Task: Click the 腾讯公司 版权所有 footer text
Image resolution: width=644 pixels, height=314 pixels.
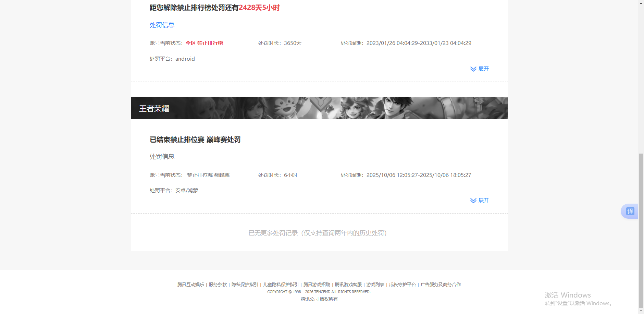Action: click(319, 299)
